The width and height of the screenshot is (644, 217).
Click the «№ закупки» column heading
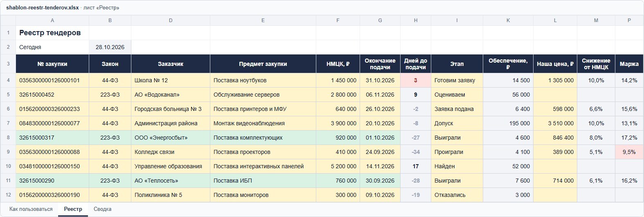[52, 64]
